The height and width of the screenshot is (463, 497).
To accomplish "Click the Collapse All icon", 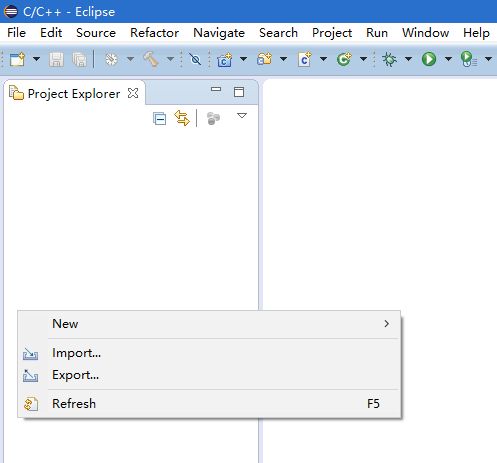I will click(x=160, y=119).
